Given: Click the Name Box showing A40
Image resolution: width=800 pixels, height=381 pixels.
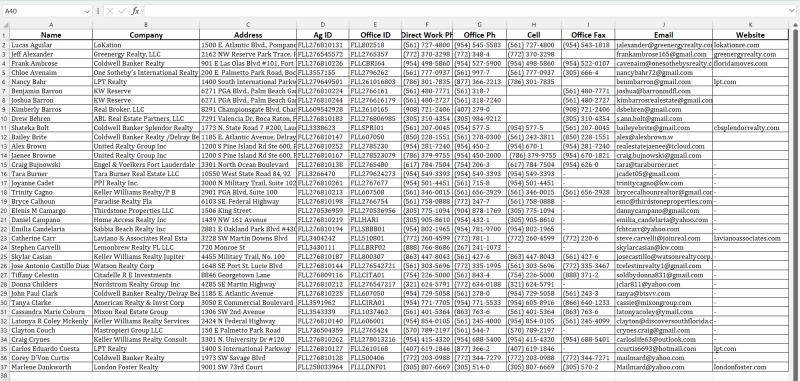Looking at the screenshot, I should tap(42, 11).
